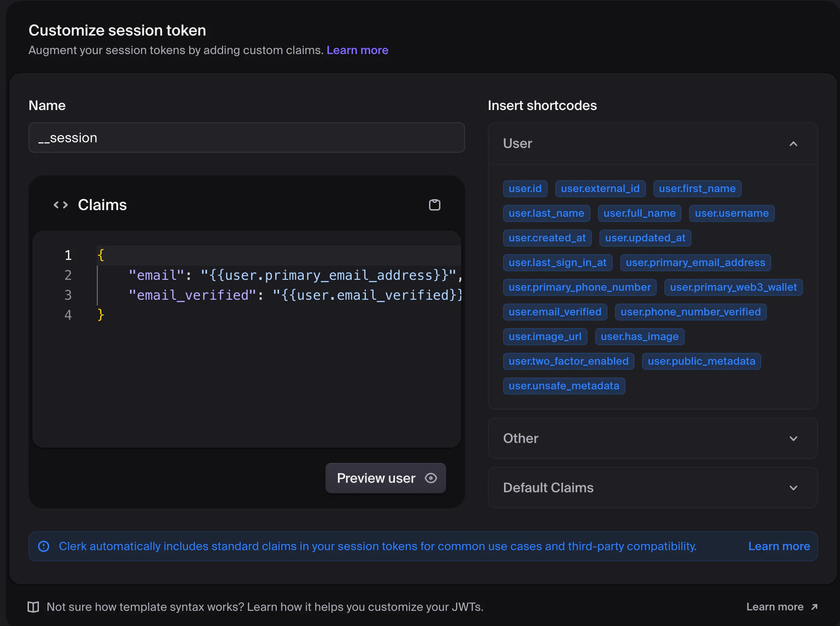Click the closing brace on line 4
The image size is (840, 626).
click(x=101, y=315)
